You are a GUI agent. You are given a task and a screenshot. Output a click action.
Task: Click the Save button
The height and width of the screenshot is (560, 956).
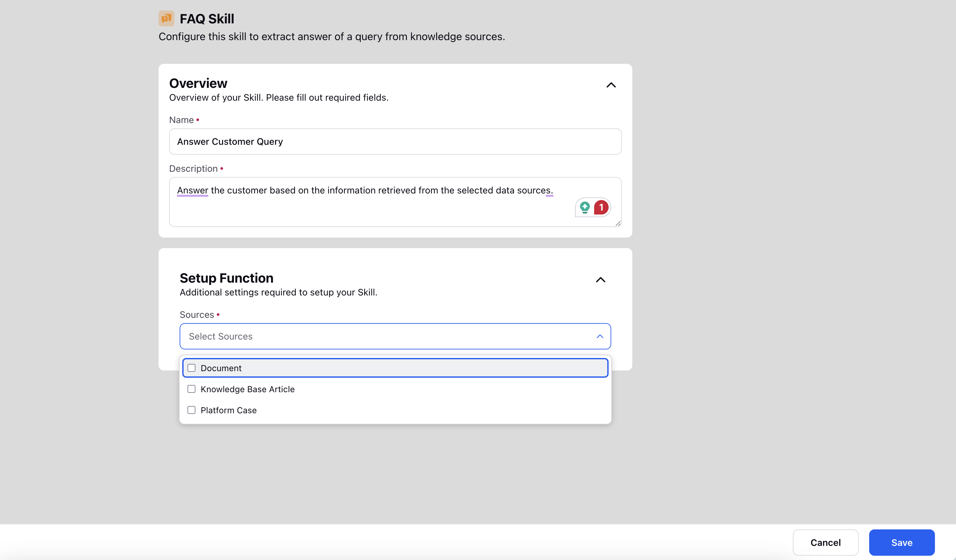pos(901,543)
